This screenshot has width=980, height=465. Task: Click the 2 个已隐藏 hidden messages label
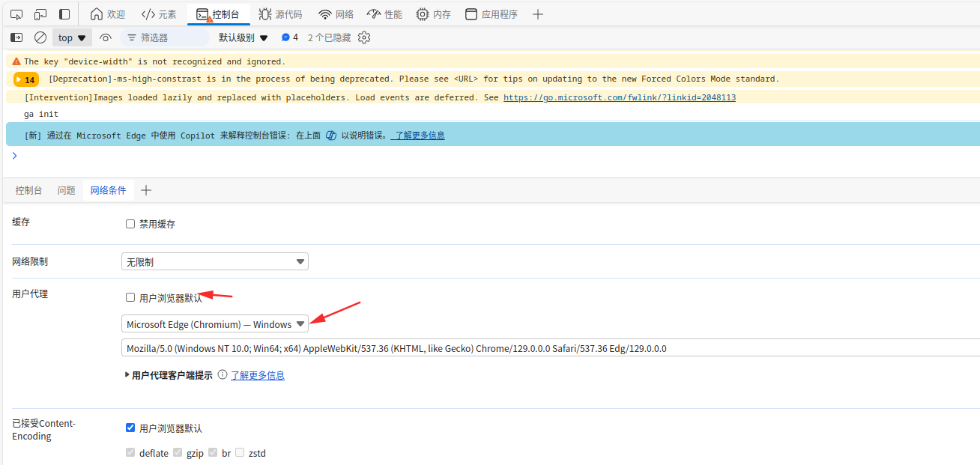(330, 37)
